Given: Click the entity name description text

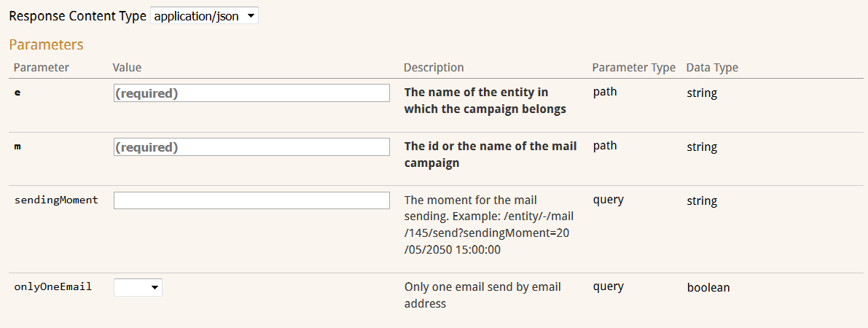Looking at the screenshot, I should click(485, 101).
